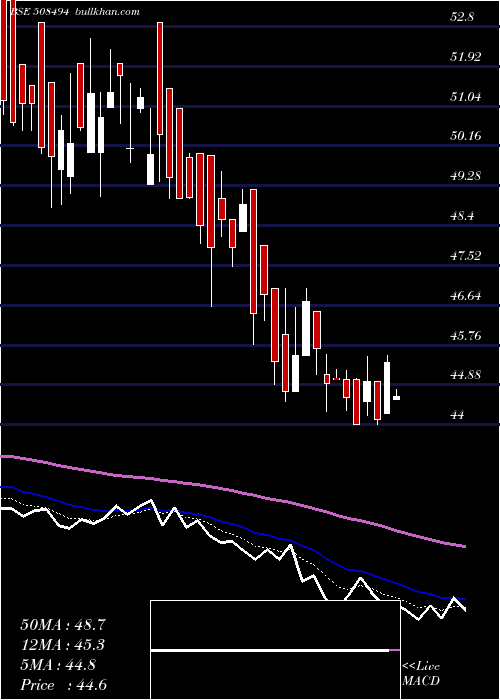Screen dimensions: 500x700
Task: Click the 49.28 price axis label
Action: tap(466, 176)
